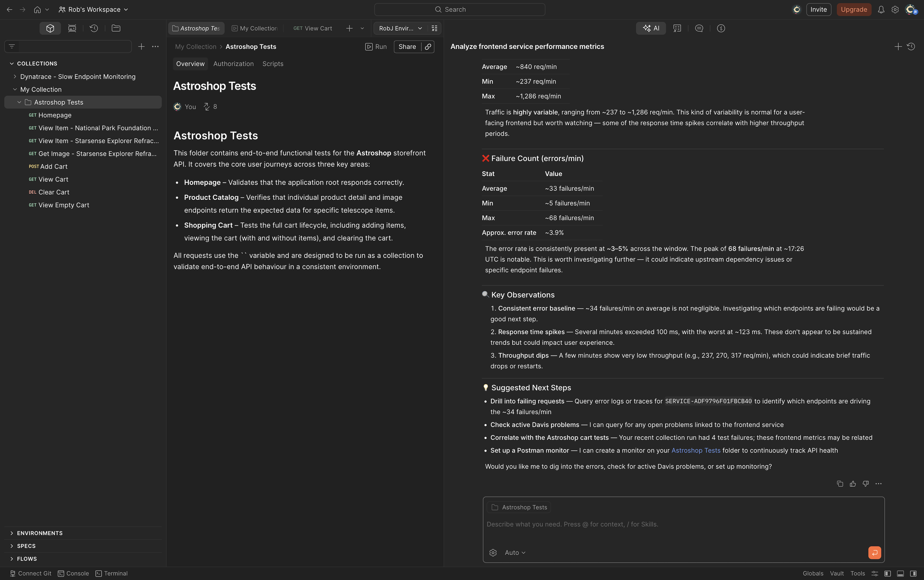Open the History clock icon in sidebar
Screen dimensions: 924x580
94,28
